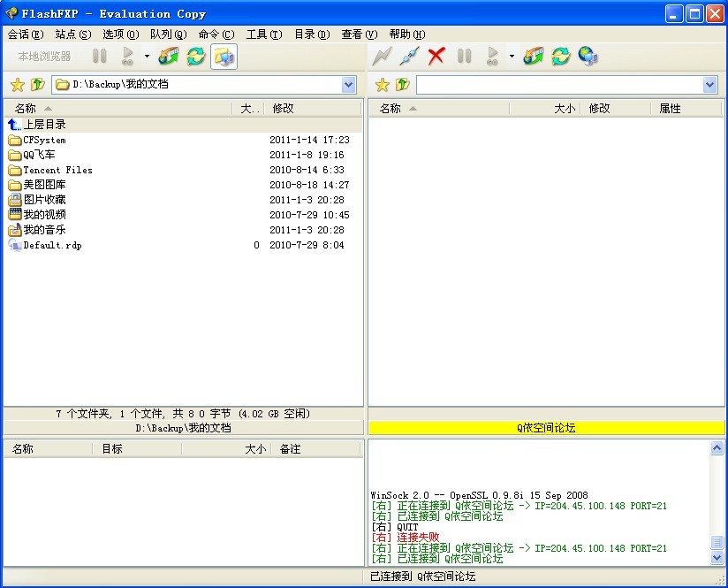Click the Go icon in the remote toolbar
Screen dimensions: 728x588
coord(493,57)
